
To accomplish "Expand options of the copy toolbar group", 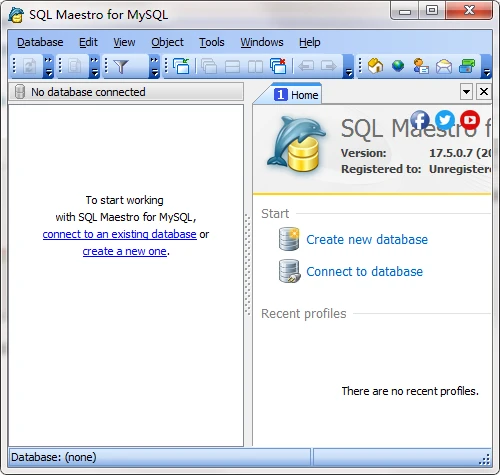I will point(95,66).
